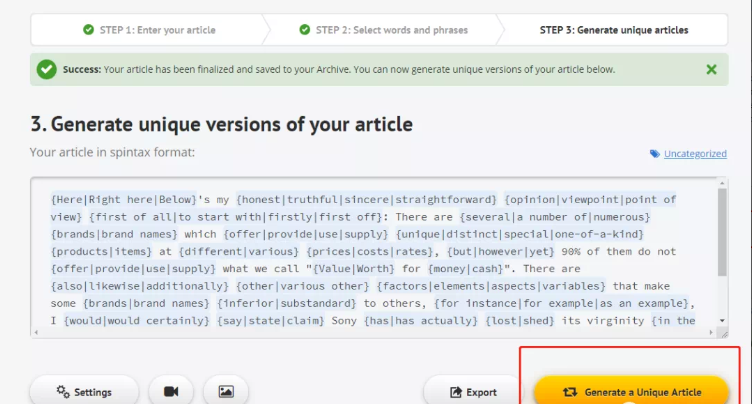
Task: Click the Export button
Action: pos(473,392)
